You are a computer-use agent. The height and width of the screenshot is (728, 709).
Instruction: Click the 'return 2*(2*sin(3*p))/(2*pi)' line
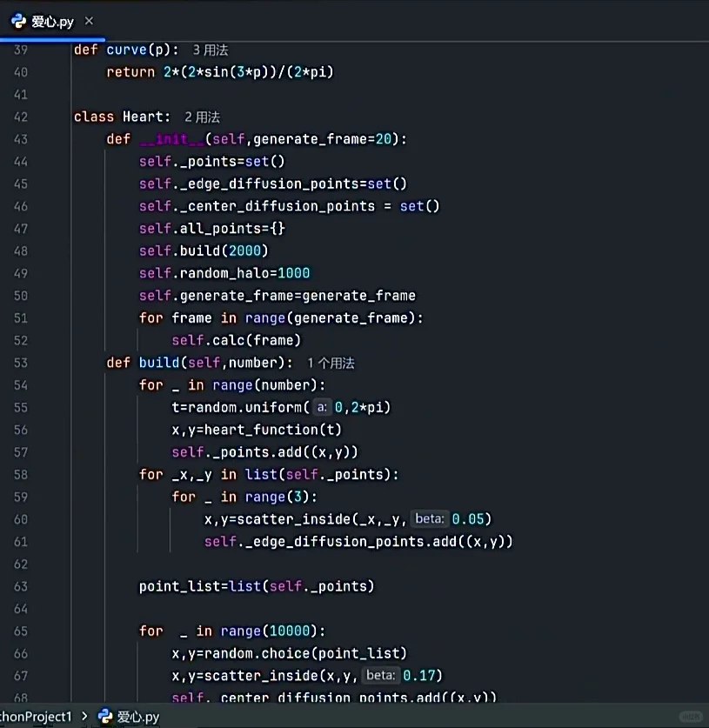(220, 72)
